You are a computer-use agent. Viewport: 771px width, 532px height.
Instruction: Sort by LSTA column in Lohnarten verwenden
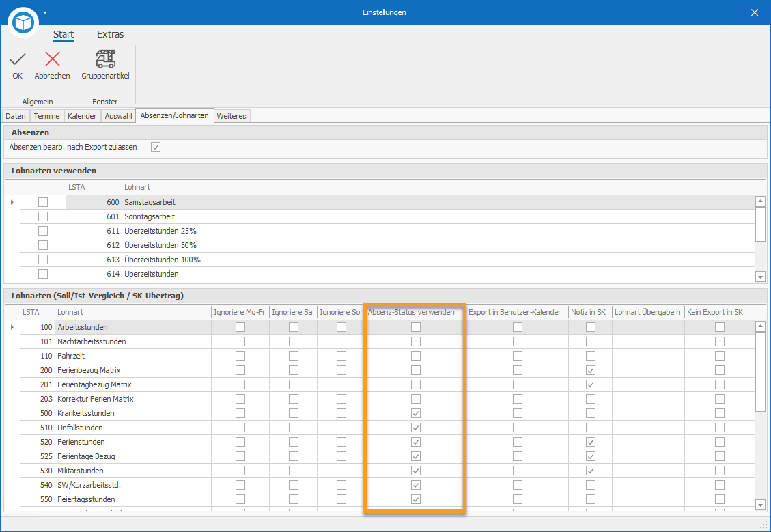pyautogui.click(x=94, y=187)
